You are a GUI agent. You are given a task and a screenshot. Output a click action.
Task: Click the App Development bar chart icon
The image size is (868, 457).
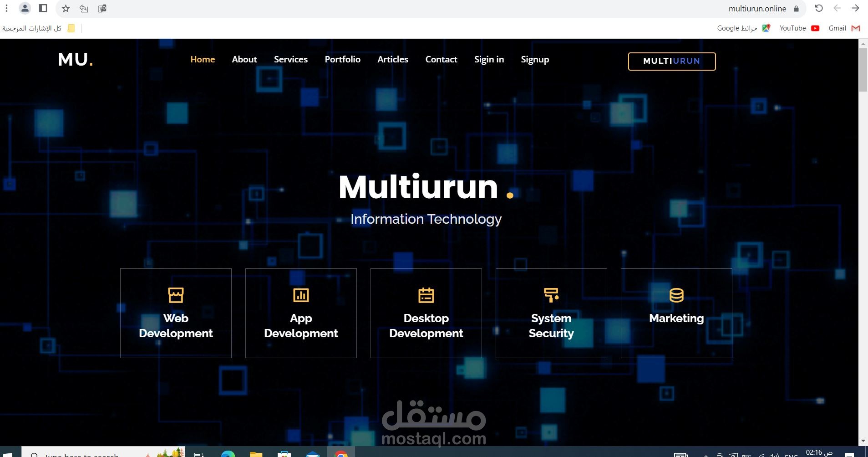pos(300,295)
